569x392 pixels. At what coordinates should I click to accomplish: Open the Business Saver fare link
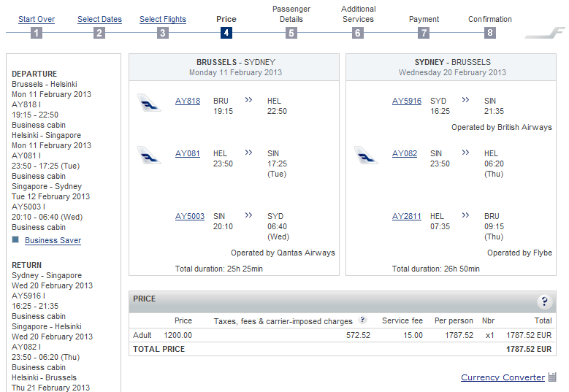[53, 240]
